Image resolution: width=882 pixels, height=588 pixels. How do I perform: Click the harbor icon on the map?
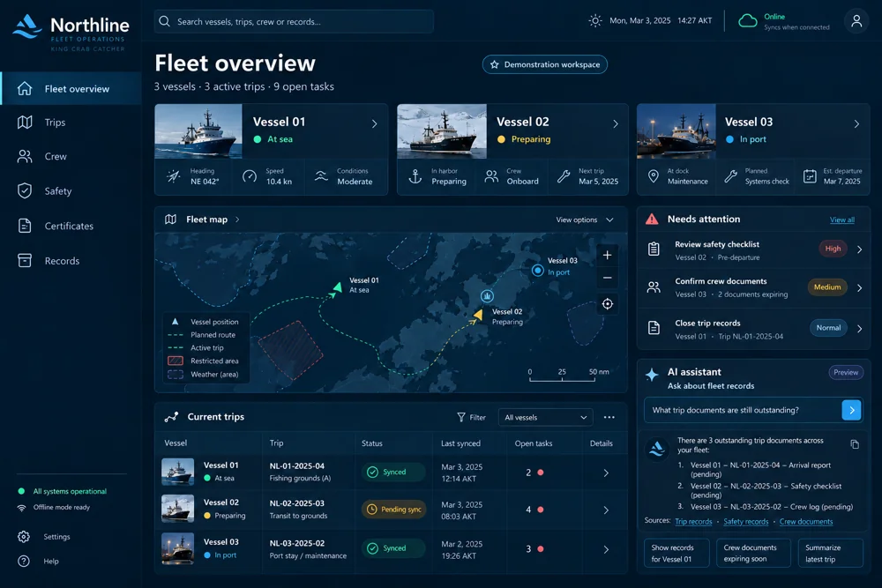click(x=487, y=295)
